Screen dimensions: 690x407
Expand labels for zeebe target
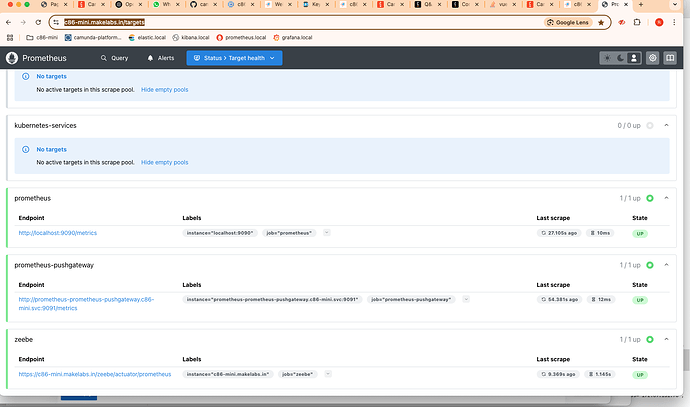[328, 374]
